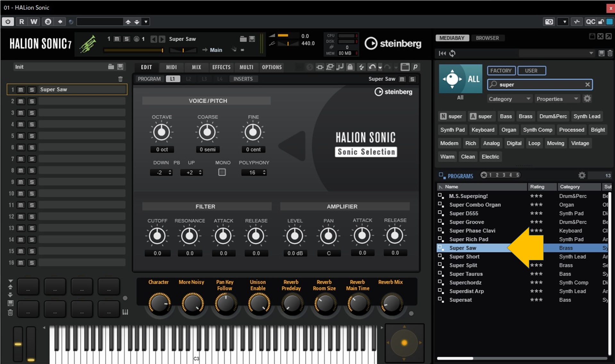615x364 pixels.
Task: Click the filter CUTOFF knob
Action: click(157, 236)
